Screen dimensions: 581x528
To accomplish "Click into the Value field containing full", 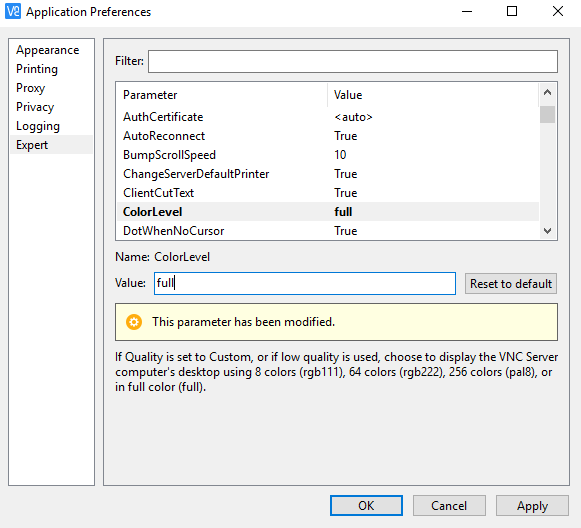I will click(305, 283).
